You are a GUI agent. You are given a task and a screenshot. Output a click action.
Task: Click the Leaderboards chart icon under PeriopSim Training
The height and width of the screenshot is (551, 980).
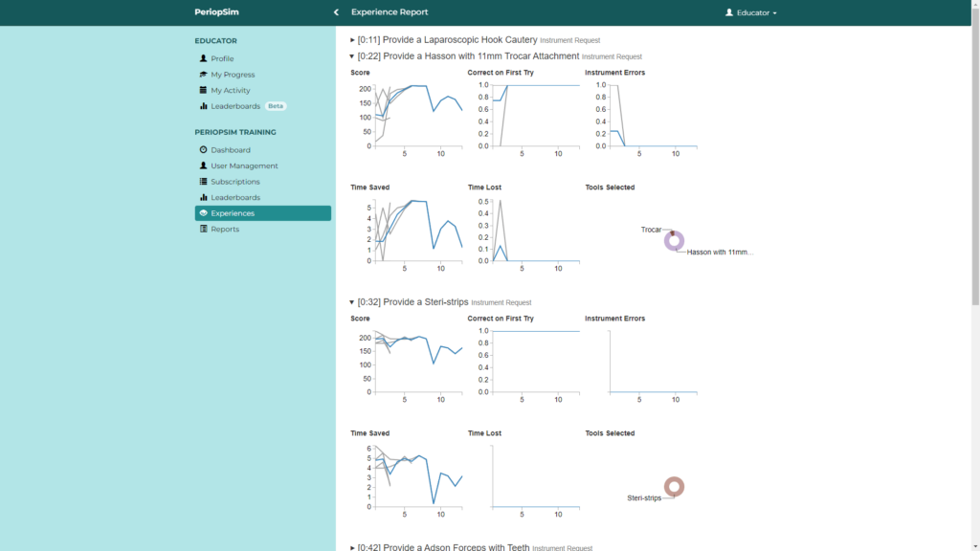tap(201, 196)
